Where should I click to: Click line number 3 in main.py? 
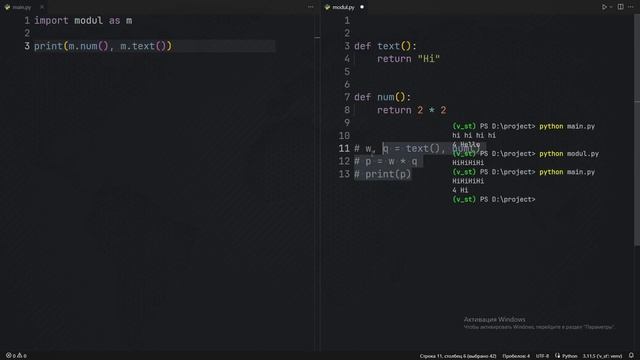pyautogui.click(x=27, y=46)
